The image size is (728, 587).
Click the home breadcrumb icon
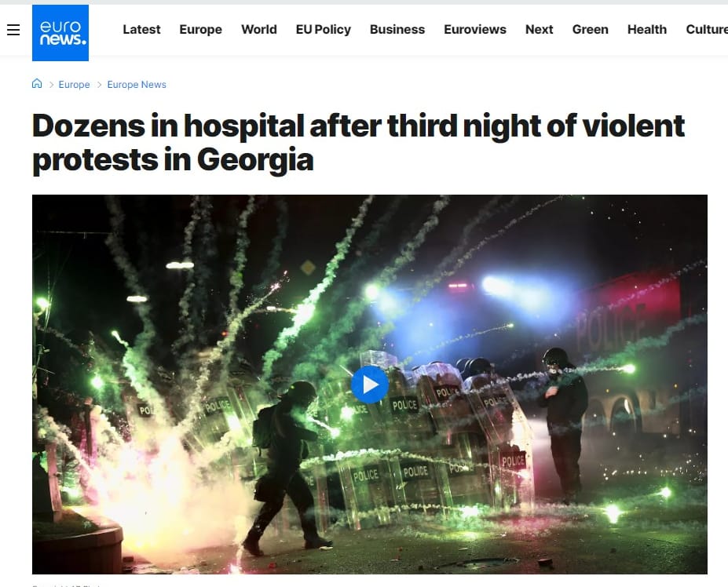point(37,83)
